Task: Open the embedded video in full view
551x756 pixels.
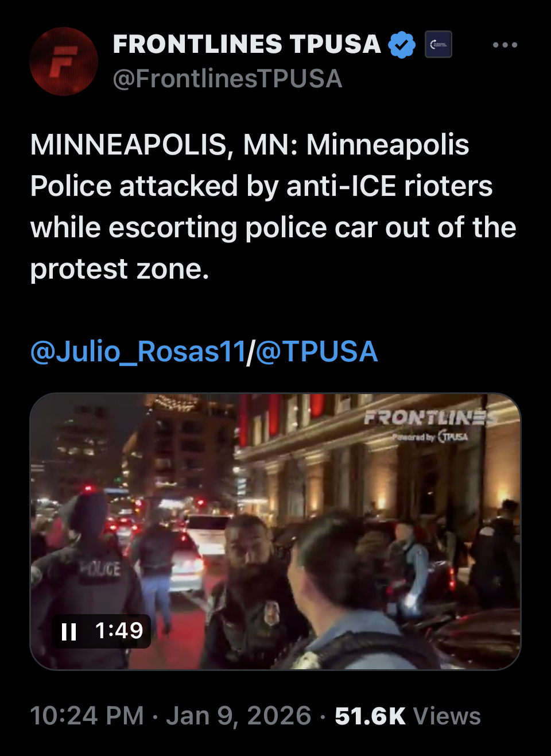Action: pyautogui.click(x=275, y=531)
